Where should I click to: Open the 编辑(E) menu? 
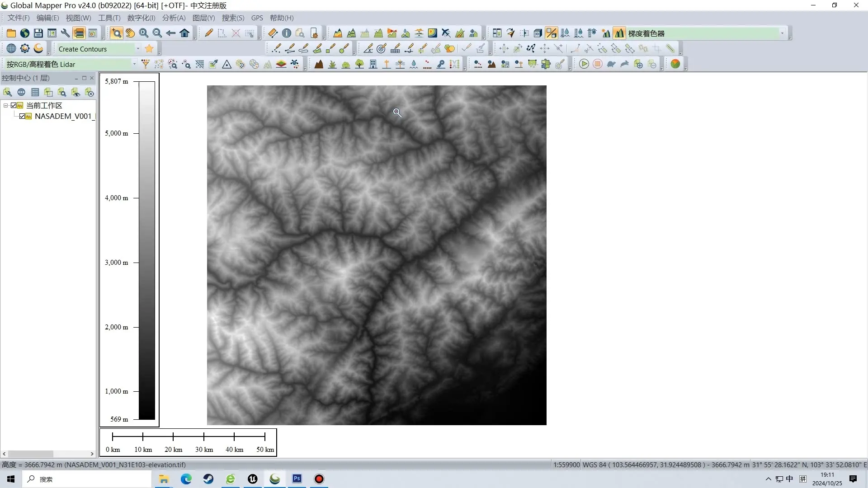coord(47,18)
